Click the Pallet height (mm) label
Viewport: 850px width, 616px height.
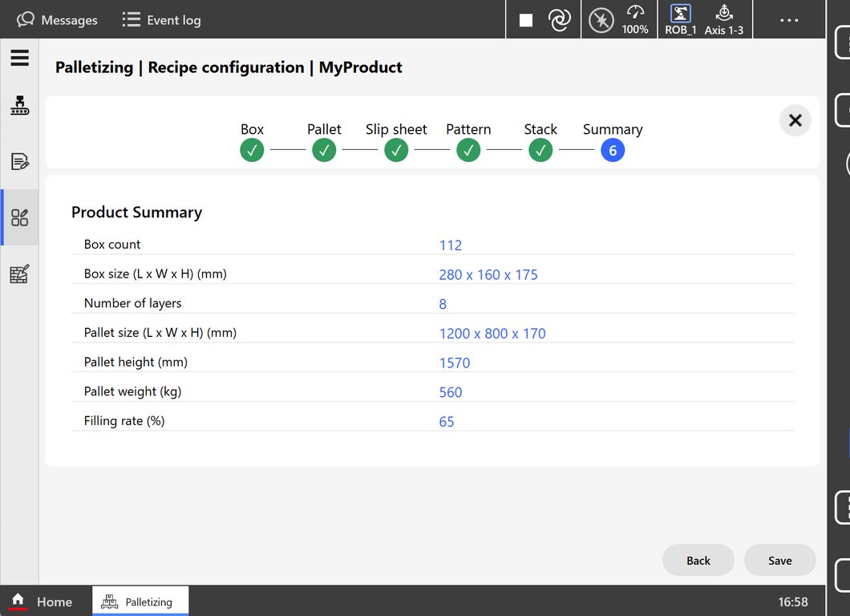pyautogui.click(x=136, y=362)
